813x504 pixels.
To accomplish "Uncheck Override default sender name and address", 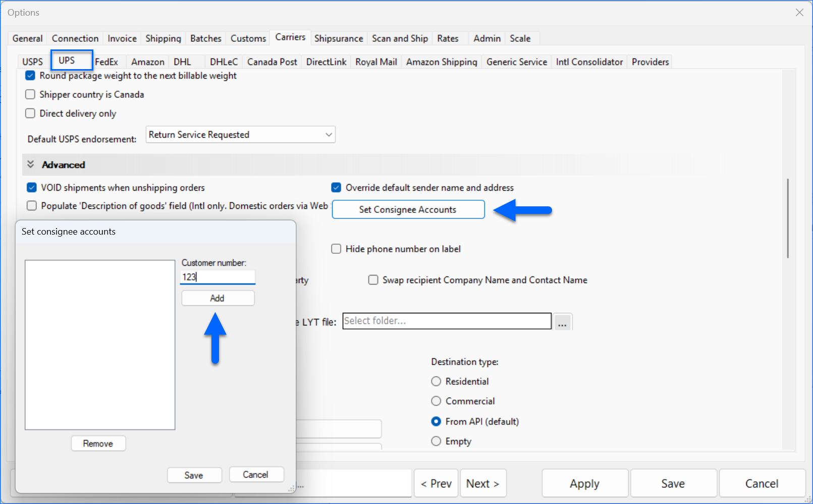I will click(x=336, y=188).
